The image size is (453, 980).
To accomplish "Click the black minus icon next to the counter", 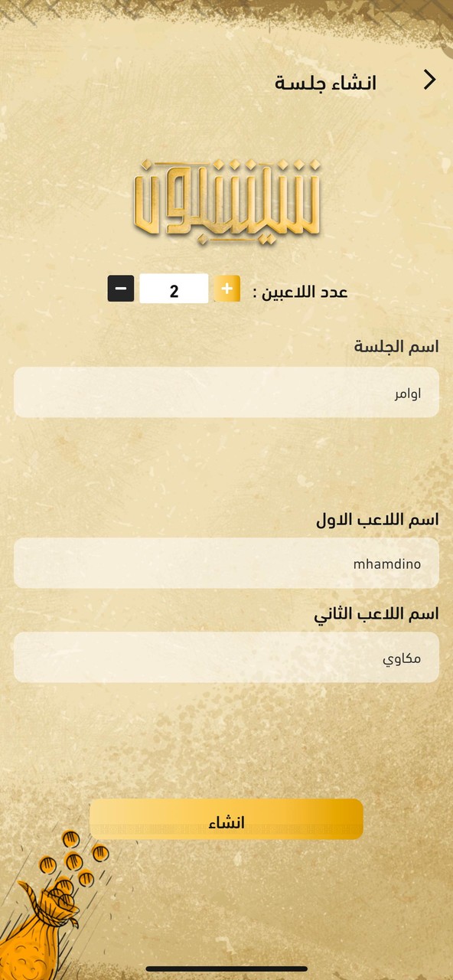I will (120, 289).
